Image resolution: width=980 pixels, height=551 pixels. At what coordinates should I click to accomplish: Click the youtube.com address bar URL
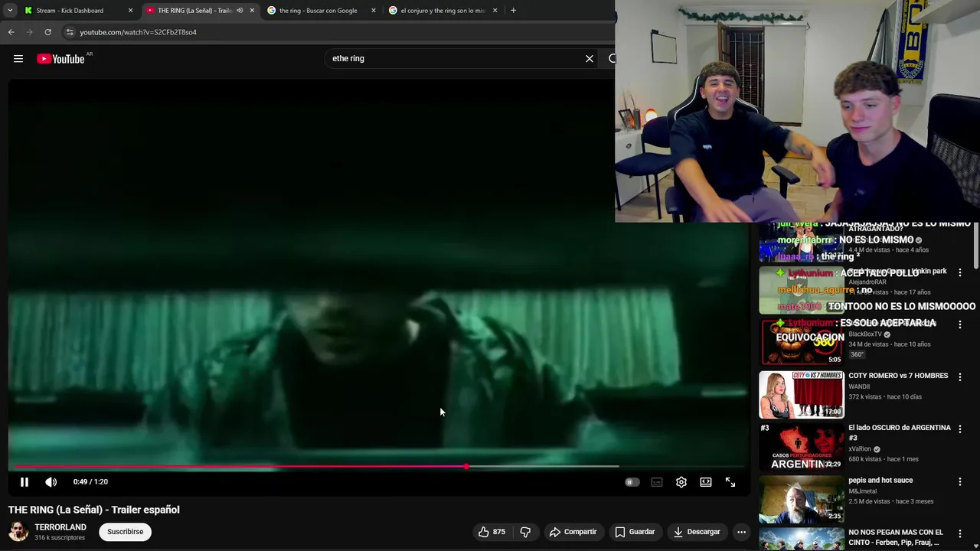(x=138, y=32)
